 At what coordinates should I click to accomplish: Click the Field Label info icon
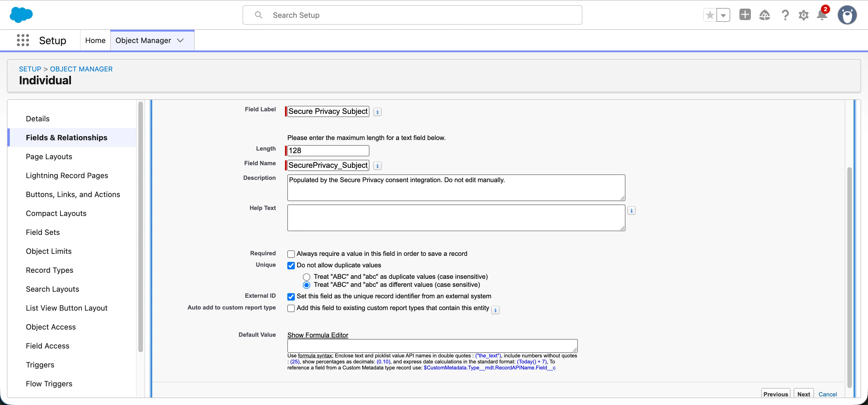click(377, 112)
